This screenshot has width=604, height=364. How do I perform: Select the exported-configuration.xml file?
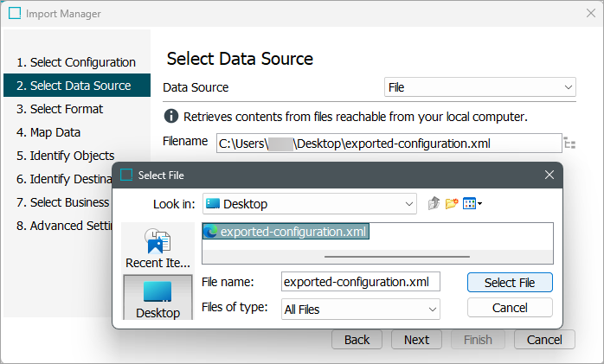tap(286, 232)
